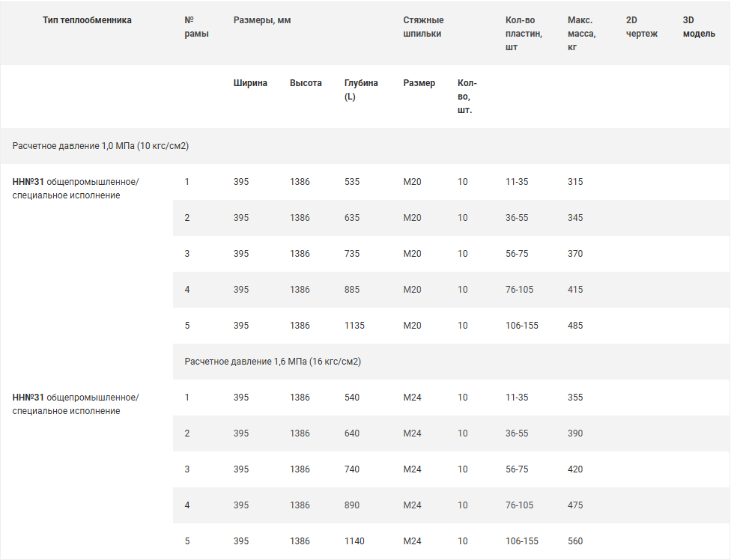Click the 'Стяжные шпильки' column header

click(x=423, y=27)
